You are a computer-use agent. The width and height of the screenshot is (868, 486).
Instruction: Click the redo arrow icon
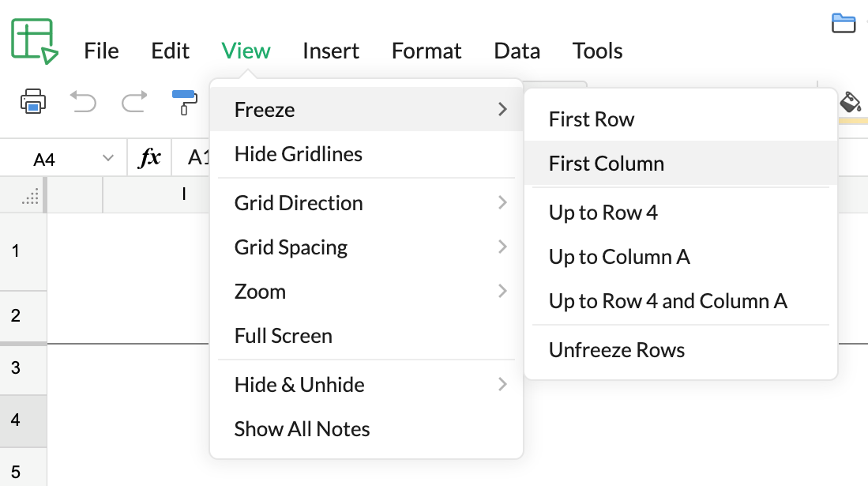(134, 101)
